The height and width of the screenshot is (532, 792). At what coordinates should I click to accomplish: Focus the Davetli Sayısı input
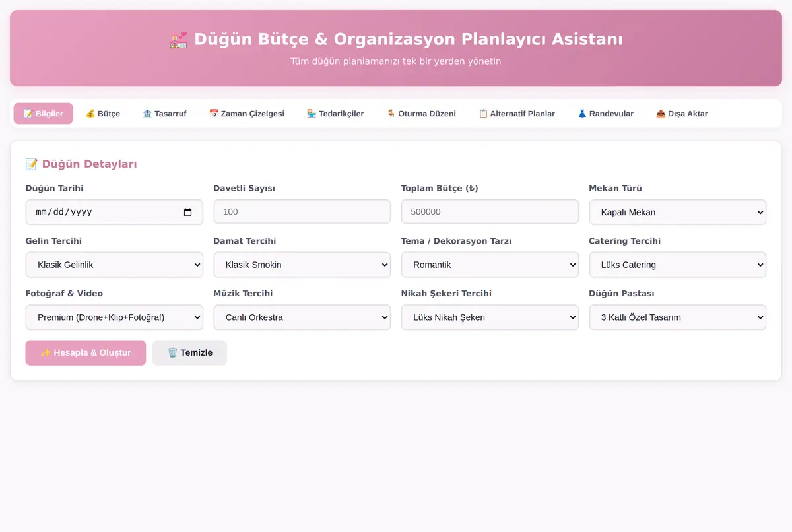click(302, 212)
